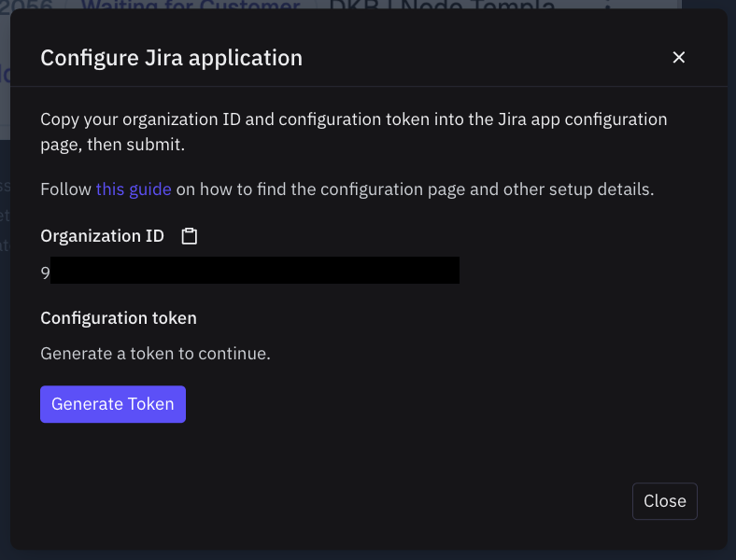Select the Organization ID value field
The width and height of the screenshot is (736, 560).
249,271
